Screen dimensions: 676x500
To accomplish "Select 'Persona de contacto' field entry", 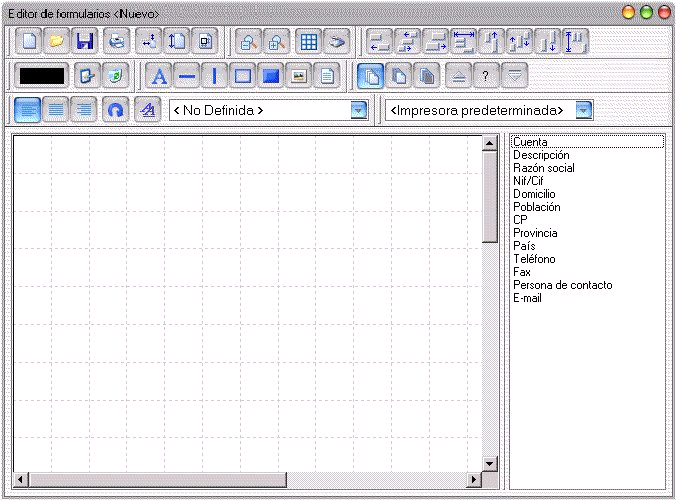I will click(x=563, y=285).
